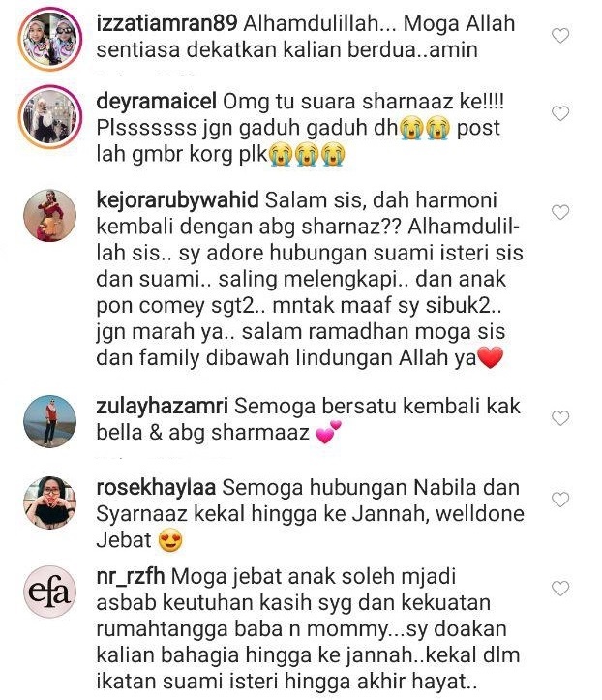The height and width of the screenshot is (700, 602).
Task: Visit deyramaicel username link
Action: pos(156,102)
